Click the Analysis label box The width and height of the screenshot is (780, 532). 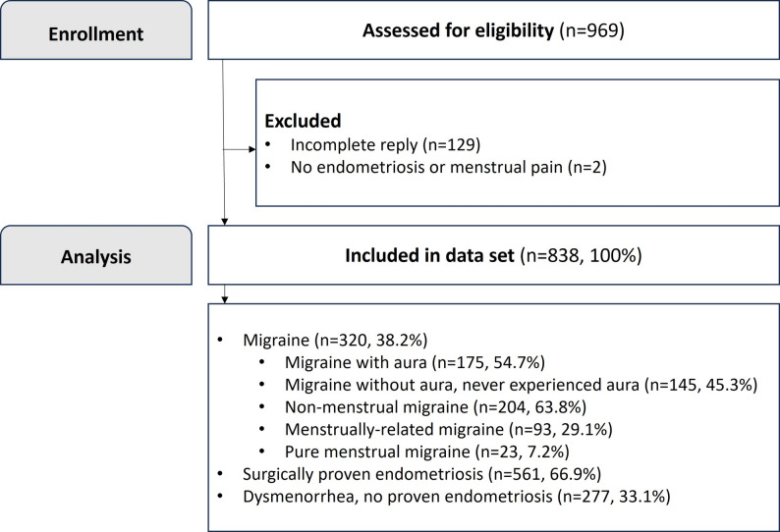(96, 255)
